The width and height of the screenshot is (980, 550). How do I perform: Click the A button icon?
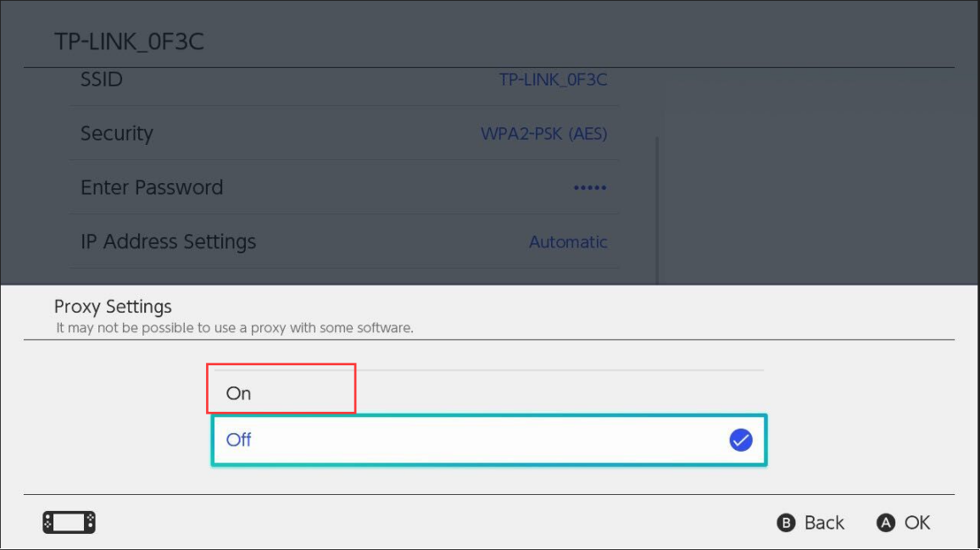885,523
